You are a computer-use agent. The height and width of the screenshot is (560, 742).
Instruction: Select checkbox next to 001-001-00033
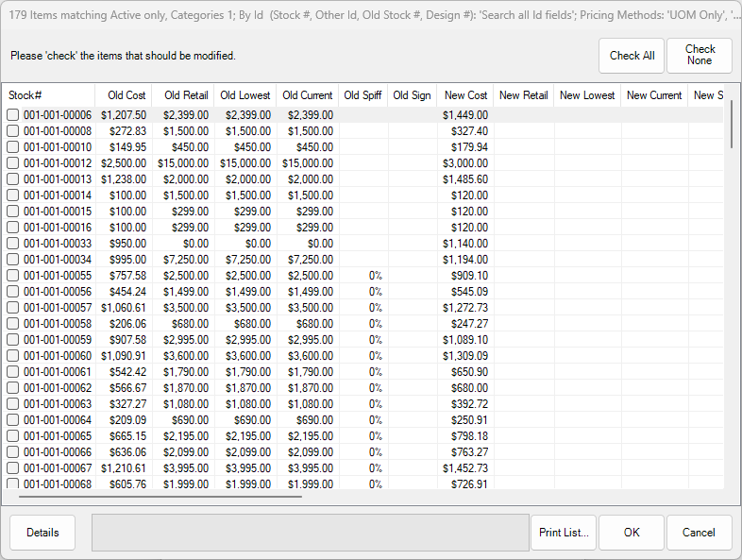click(x=13, y=244)
